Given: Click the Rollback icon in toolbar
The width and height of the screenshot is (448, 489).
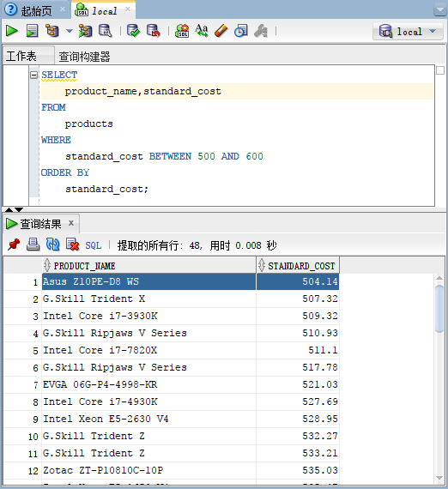Looking at the screenshot, I should click(x=153, y=31).
